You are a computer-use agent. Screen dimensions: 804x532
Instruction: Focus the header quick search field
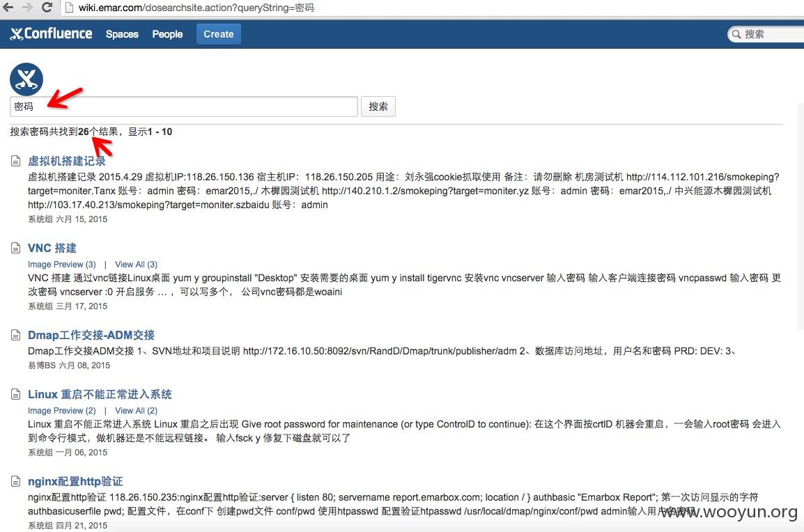point(766,34)
